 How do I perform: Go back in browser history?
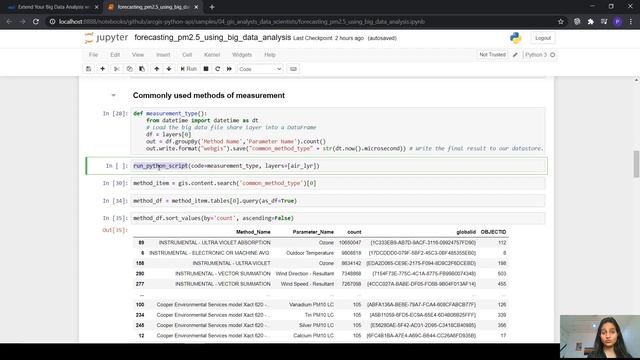coord(9,22)
